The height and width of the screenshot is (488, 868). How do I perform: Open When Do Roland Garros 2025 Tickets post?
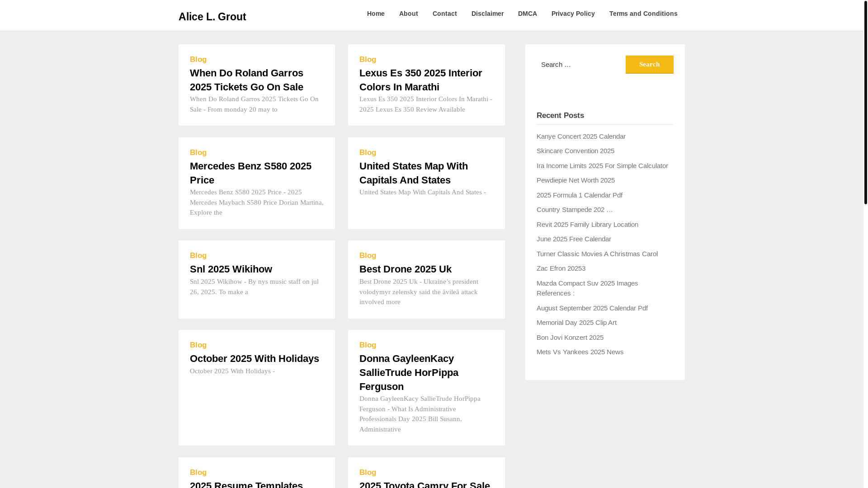(x=246, y=80)
